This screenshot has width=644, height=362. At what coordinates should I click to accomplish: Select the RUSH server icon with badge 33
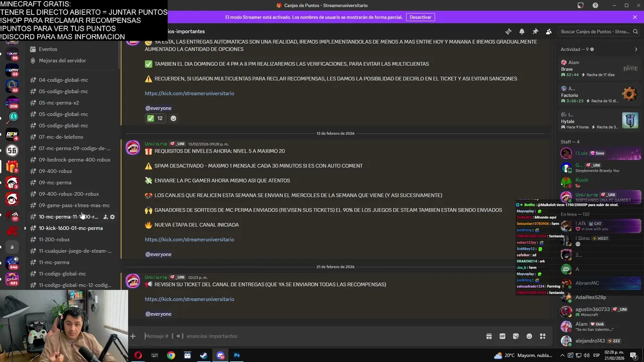(x=12, y=70)
